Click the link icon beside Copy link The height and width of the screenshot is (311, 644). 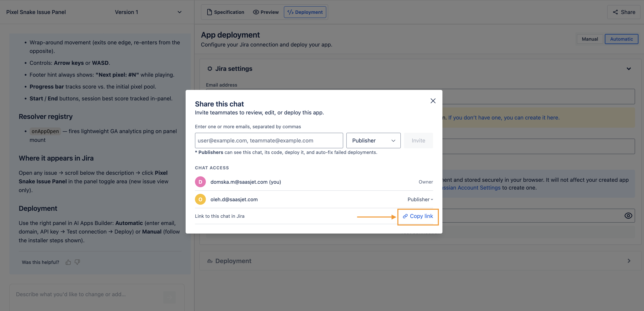pos(405,216)
